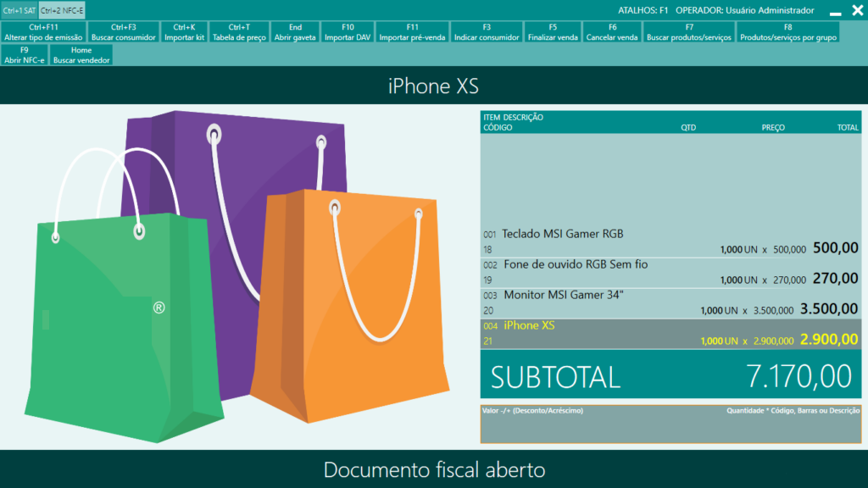Click the shopping bags product image

pyautogui.click(x=237, y=277)
